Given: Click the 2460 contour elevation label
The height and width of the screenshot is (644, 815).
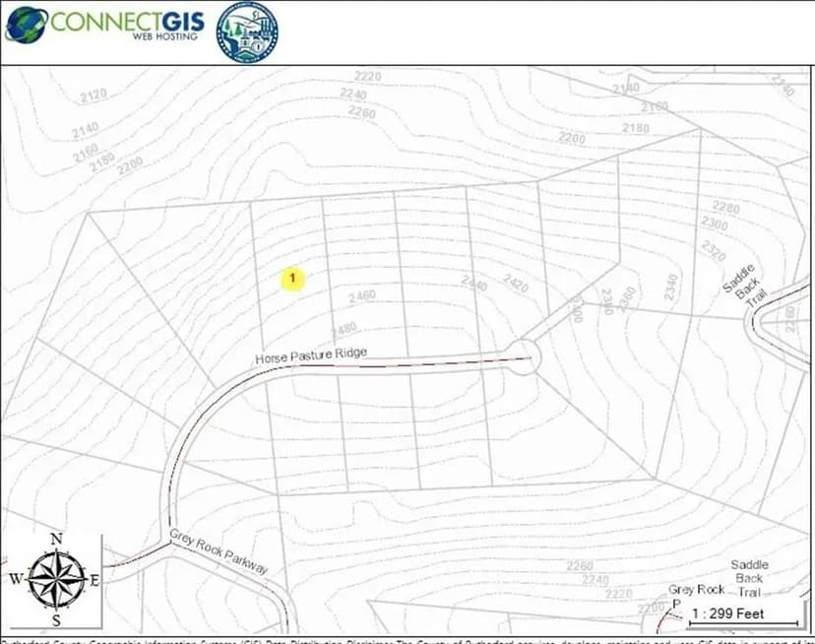Looking at the screenshot, I should point(359,297).
